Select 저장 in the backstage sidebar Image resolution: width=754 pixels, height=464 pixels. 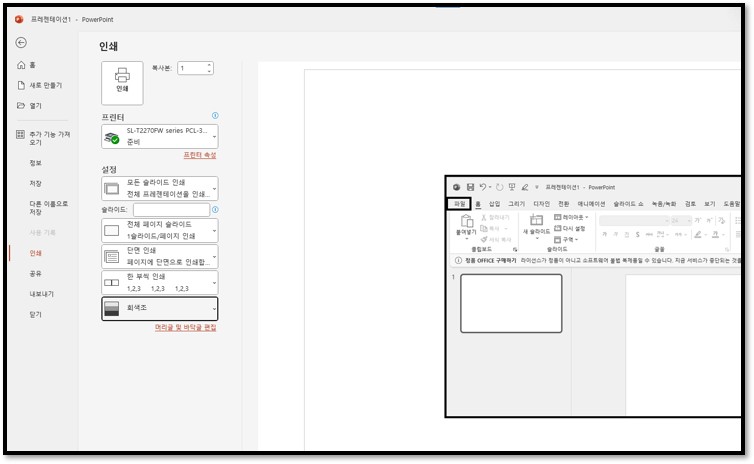pos(36,184)
